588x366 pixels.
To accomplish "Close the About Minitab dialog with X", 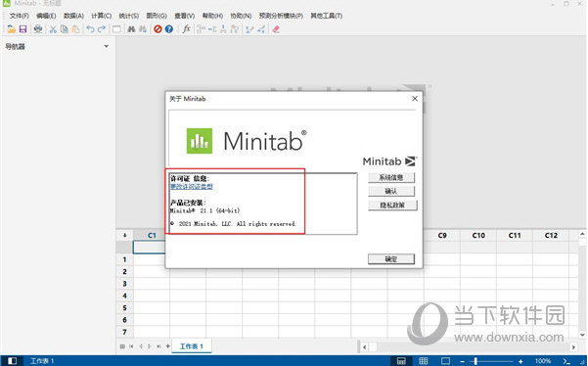I will [415, 99].
